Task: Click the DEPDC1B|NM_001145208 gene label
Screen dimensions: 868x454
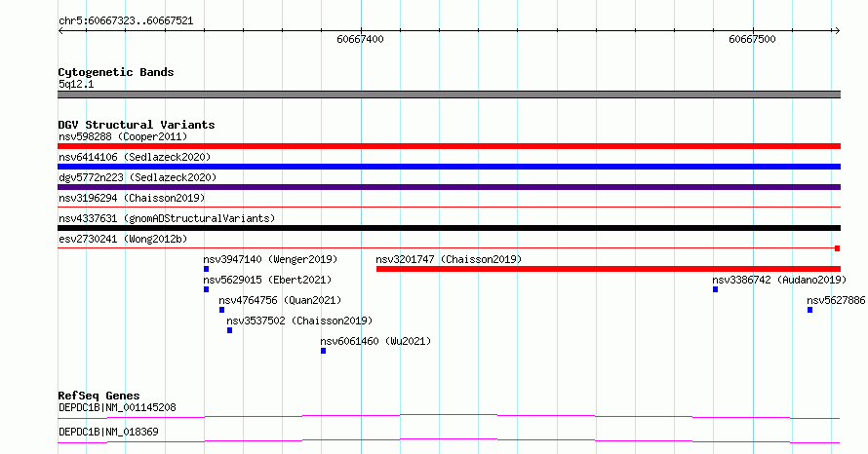Action: pyautogui.click(x=117, y=407)
